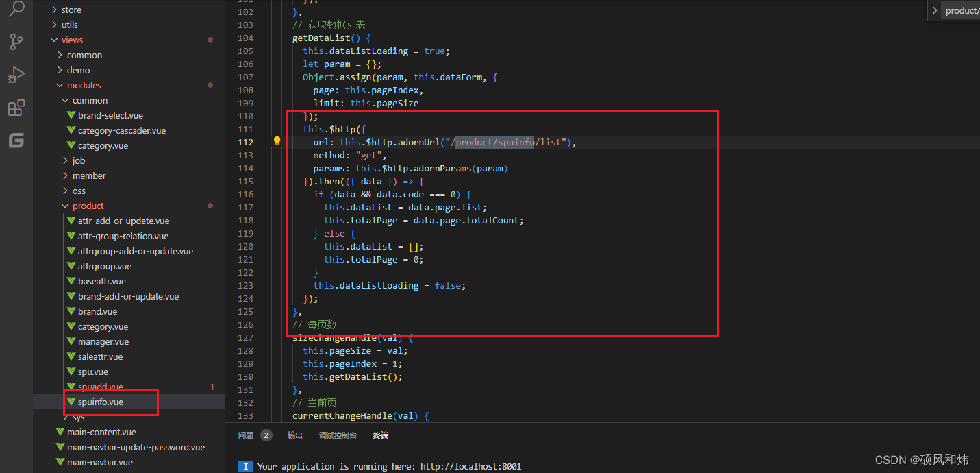Expand the breadcrumb chevron before product/
This screenshot has width=980, height=473.
935,10
